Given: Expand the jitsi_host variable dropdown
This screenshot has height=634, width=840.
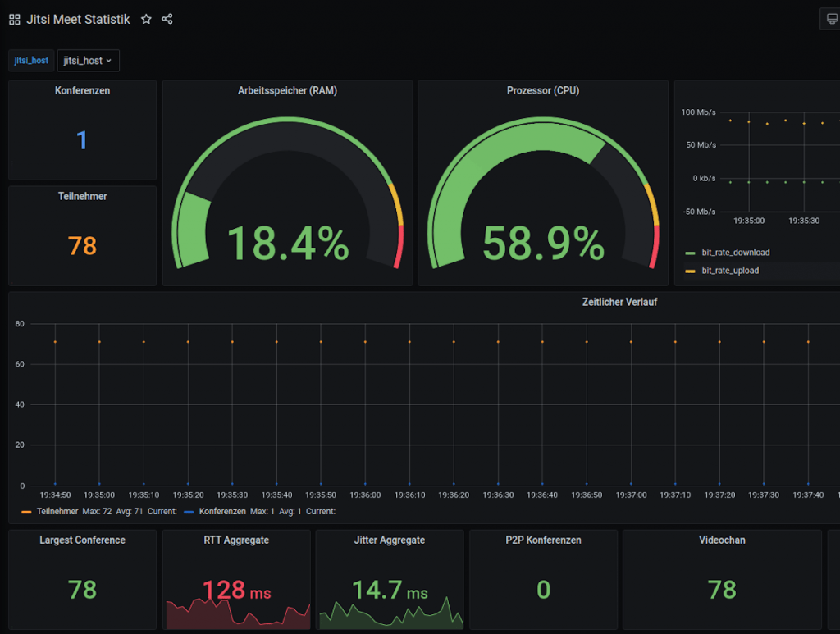Looking at the screenshot, I should click(88, 61).
